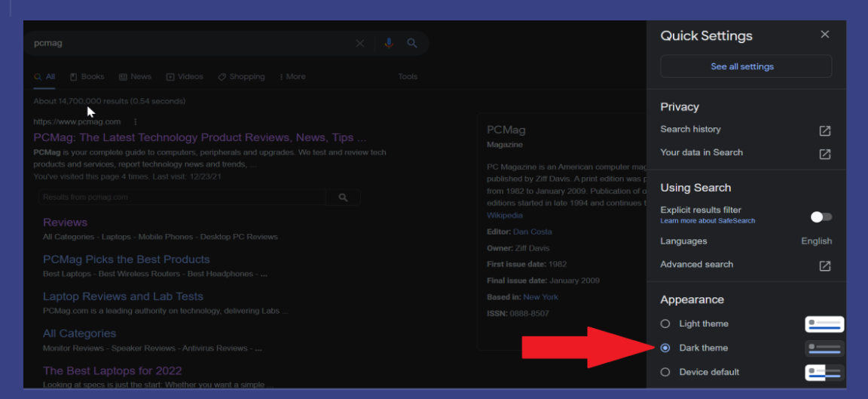Screen dimensions: 868x399
Task: Click the Dark theme preview thumbnail
Action: coord(824,348)
